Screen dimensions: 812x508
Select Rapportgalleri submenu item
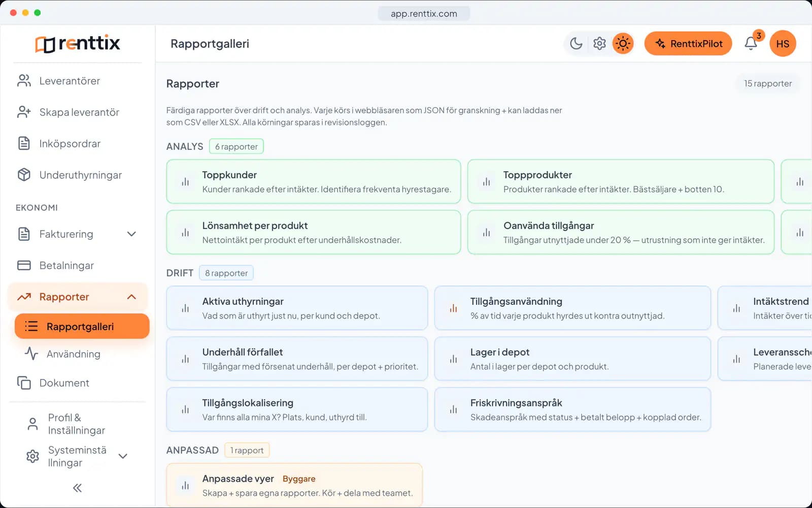[x=82, y=326]
